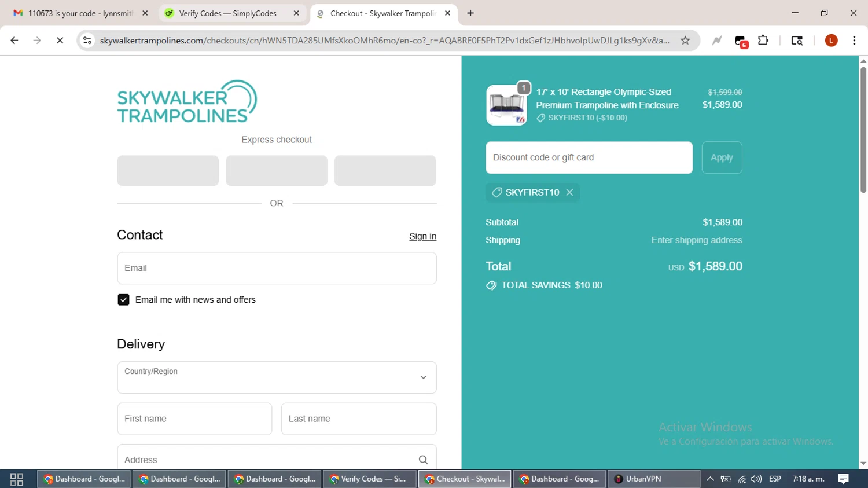The height and width of the screenshot is (488, 868).
Task: Close the Checkout Skywalker tab
Action: tap(447, 13)
